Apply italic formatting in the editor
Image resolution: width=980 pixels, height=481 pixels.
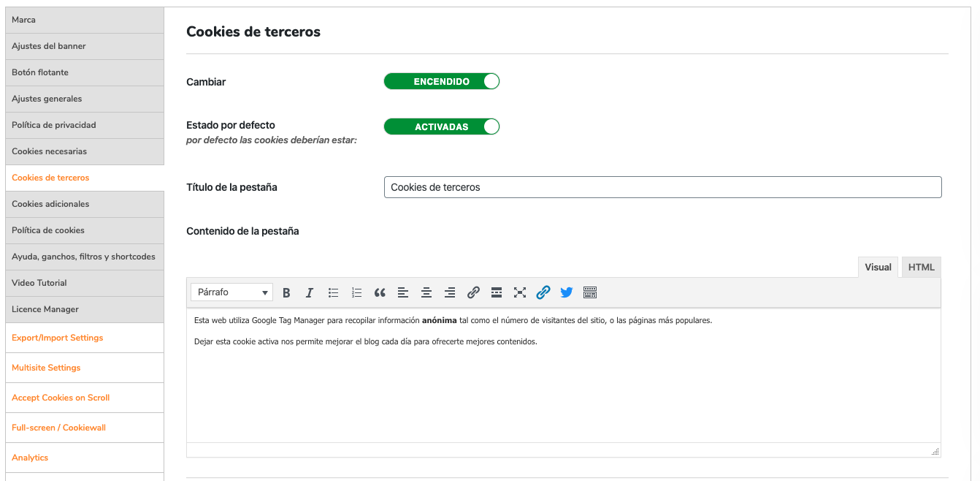[310, 292]
